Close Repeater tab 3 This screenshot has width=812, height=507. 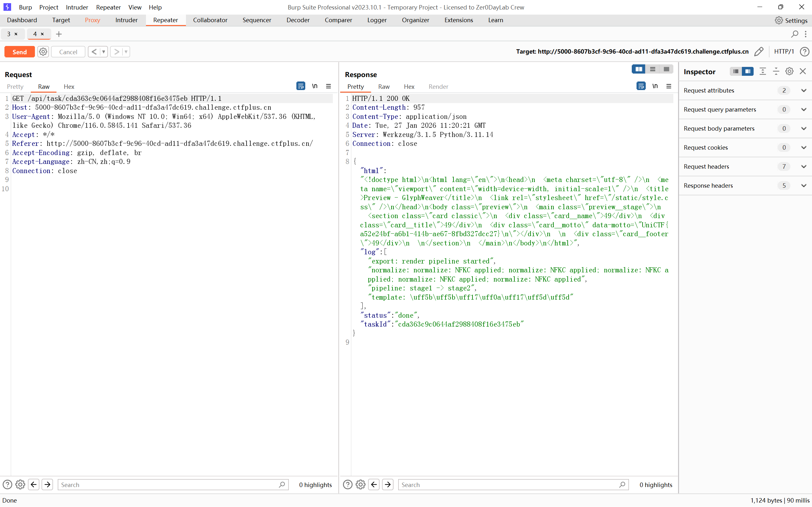coord(16,34)
